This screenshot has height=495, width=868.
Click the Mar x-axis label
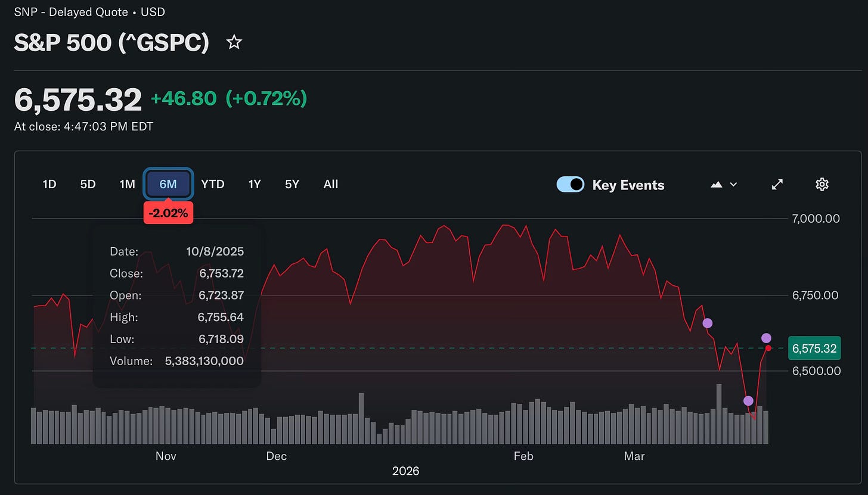tap(634, 456)
